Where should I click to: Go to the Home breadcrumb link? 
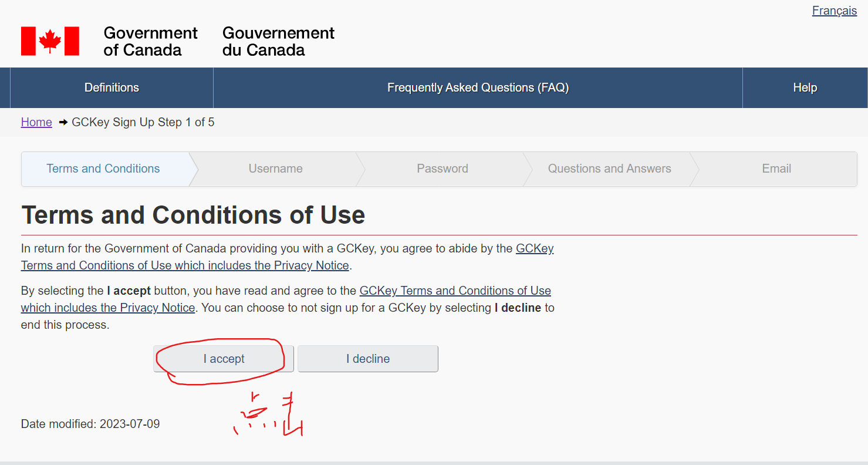click(x=36, y=122)
